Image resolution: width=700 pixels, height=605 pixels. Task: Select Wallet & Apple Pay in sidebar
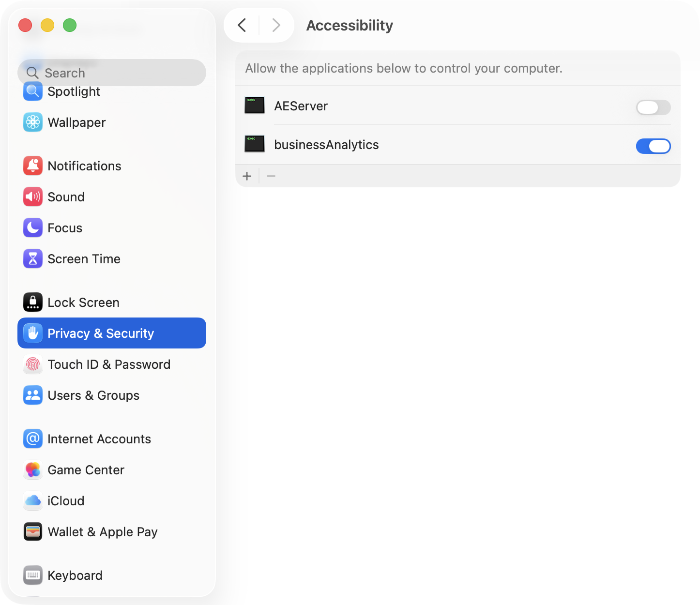click(x=103, y=532)
